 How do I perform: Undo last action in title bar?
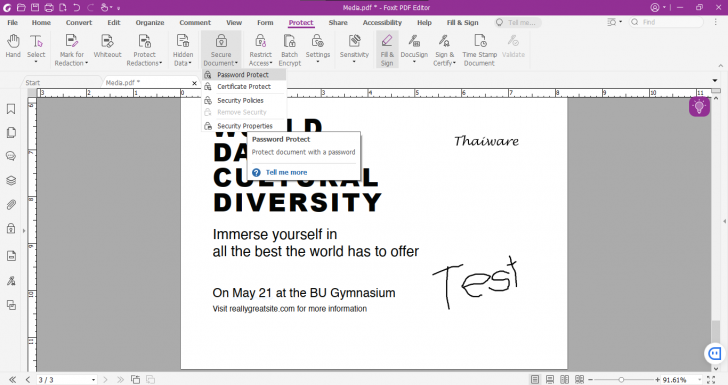click(x=77, y=7)
